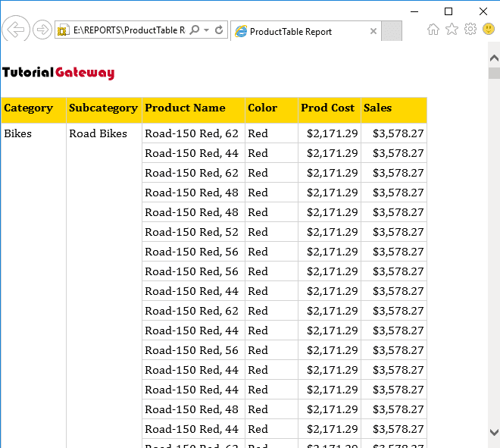Image resolution: width=500 pixels, height=448 pixels.
Task: Minimize the browser window
Action: [x=414, y=11]
